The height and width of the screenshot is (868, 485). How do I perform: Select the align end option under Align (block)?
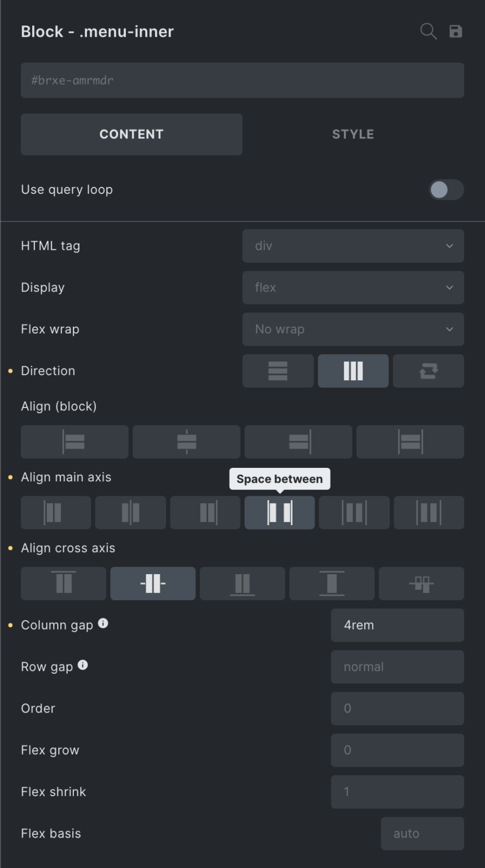pos(298,442)
